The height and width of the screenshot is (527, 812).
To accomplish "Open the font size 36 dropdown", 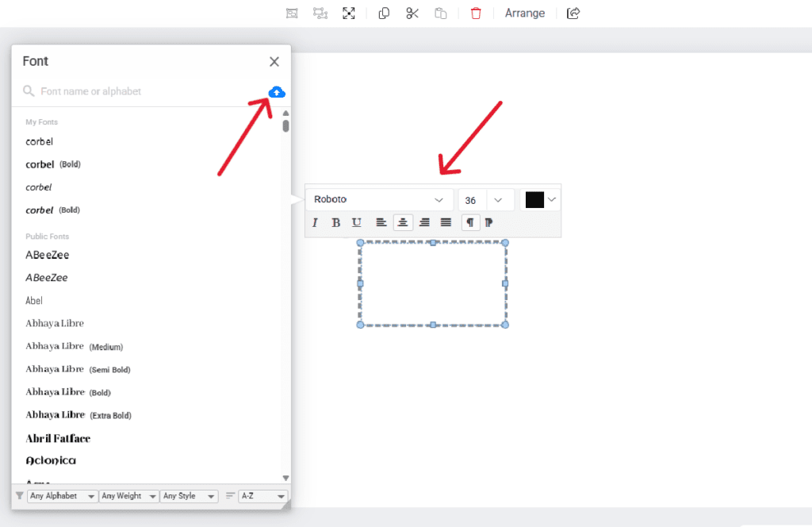I will pyautogui.click(x=485, y=199).
